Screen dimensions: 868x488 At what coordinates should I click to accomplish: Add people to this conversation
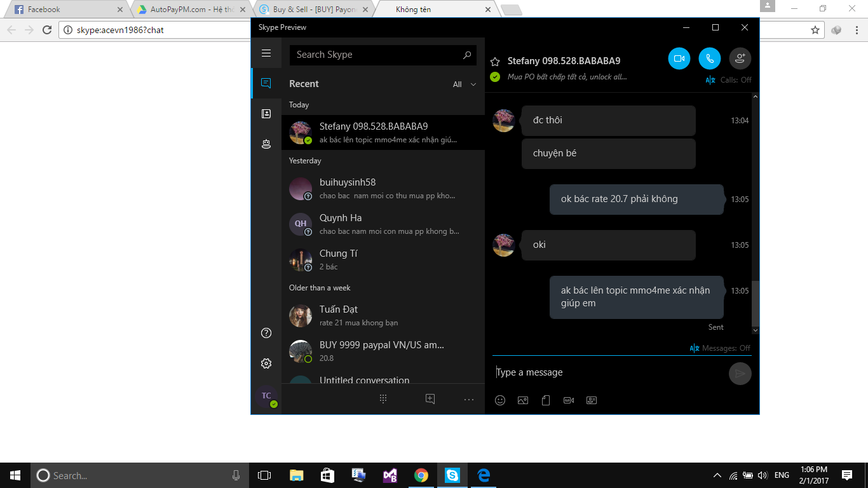[740, 58]
